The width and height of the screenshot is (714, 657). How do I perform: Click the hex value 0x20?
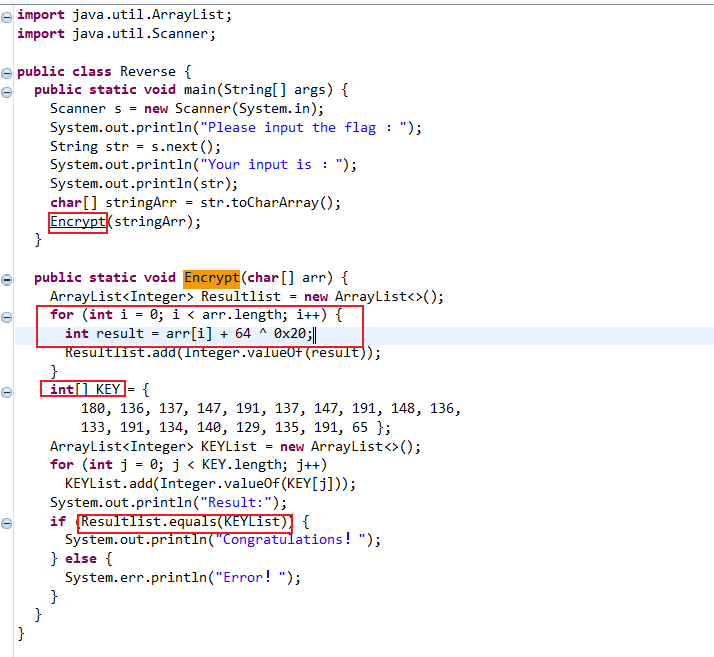coord(290,334)
